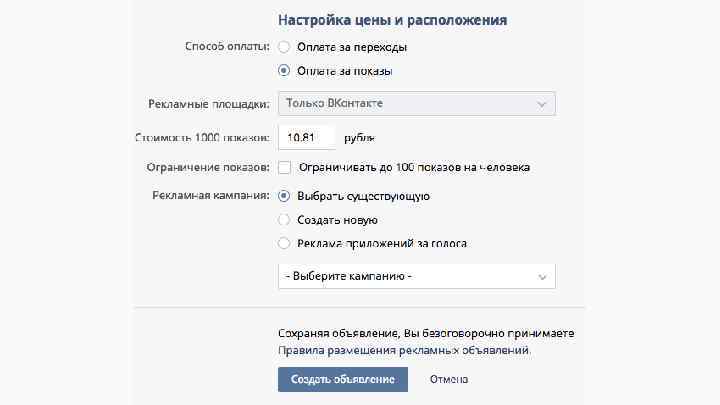Choose the 'Выбрать существующую' campaign option
This screenshot has width=720, height=405.
(x=285, y=196)
